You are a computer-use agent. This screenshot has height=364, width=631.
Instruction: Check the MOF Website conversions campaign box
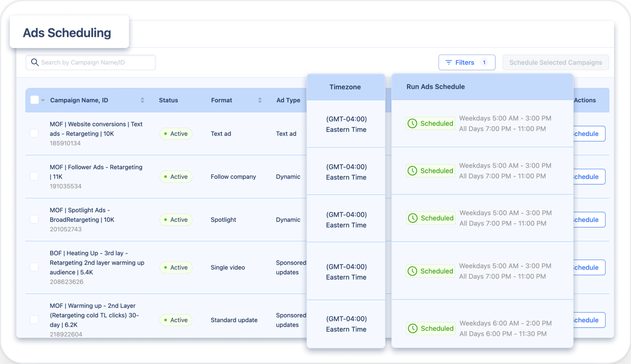coord(34,133)
